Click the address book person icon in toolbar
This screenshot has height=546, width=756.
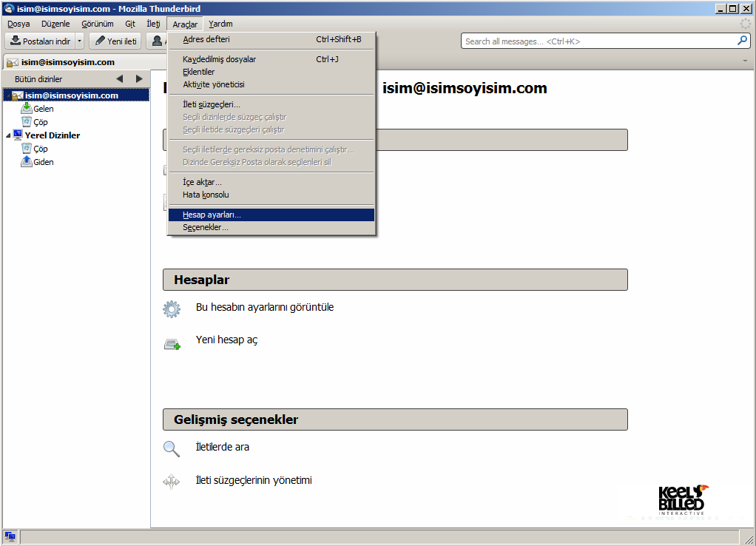(157, 41)
